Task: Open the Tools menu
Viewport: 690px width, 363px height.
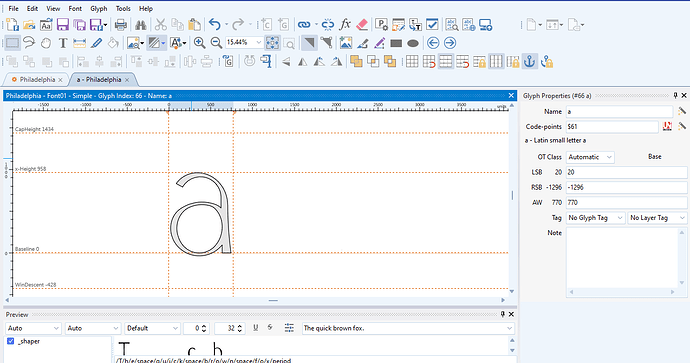Action: point(123,8)
